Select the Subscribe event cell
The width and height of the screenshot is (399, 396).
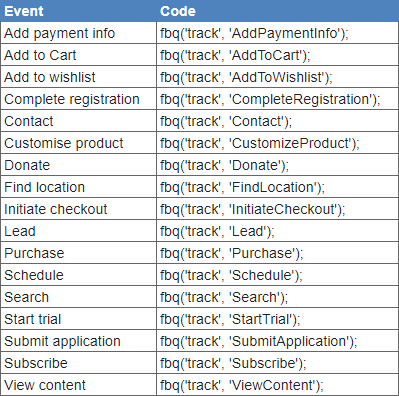pyautogui.click(x=78, y=363)
